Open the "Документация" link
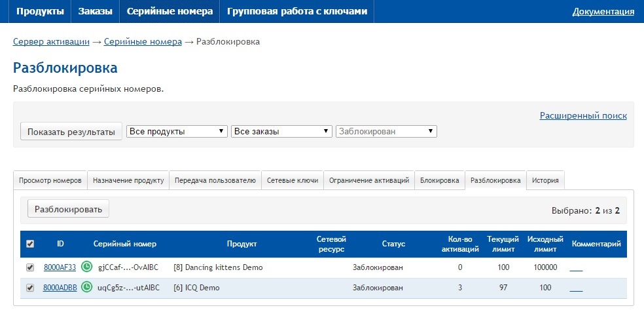 tap(603, 11)
